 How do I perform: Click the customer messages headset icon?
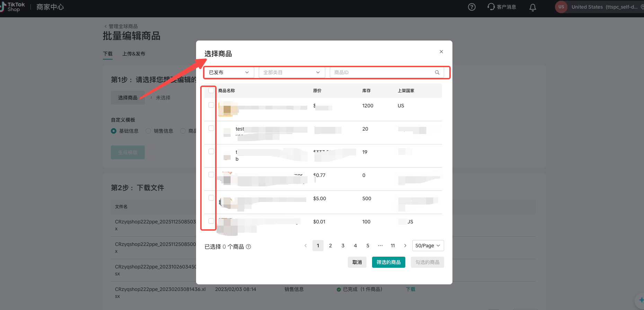coord(491,7)
